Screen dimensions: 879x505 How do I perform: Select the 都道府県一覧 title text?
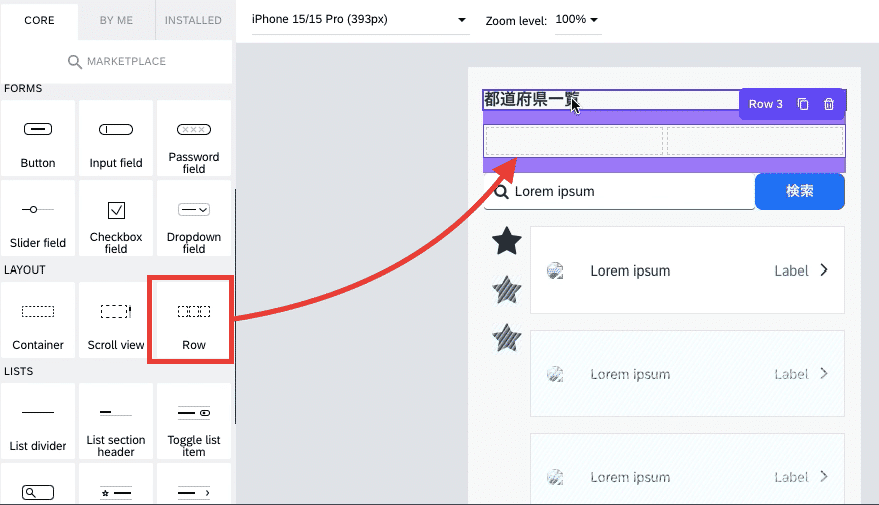pyautogui.click(x=531, y=99)
